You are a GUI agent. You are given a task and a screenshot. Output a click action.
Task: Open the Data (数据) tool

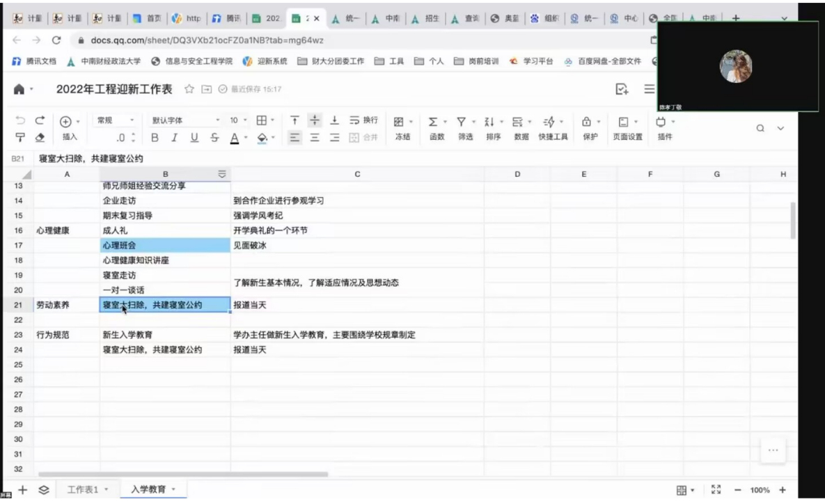point(521,128)
